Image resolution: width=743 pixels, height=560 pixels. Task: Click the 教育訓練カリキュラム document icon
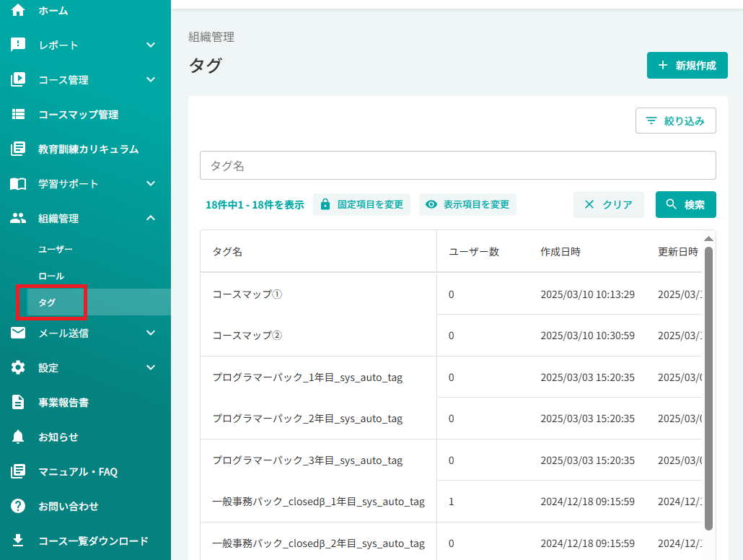click(x=18, y=149)
